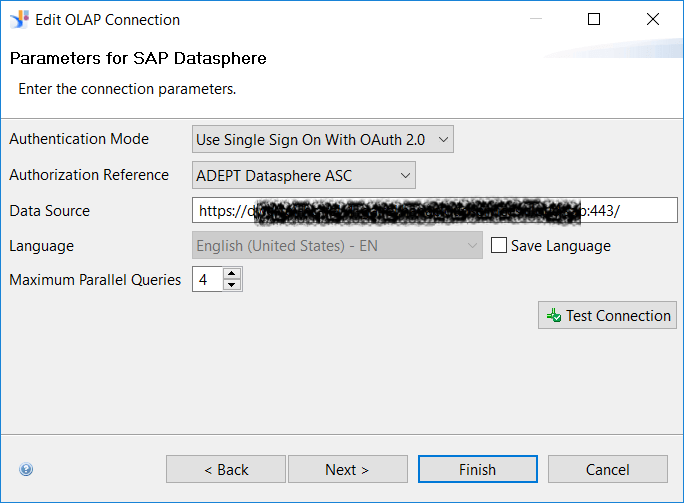Enable the Save Language checkbox
This screenshot has height=503, width=684.
coord(499,245)
